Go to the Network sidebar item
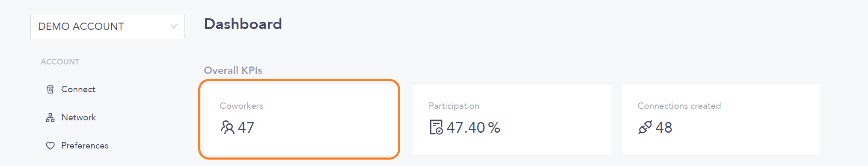868x166 pixels. [78, 117]
